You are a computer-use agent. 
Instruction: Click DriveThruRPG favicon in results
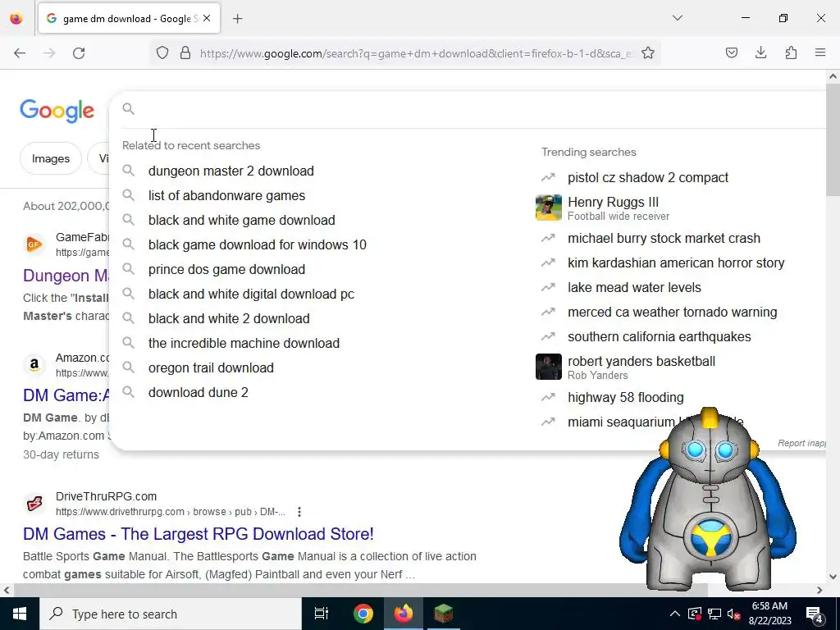coord(34,504)
